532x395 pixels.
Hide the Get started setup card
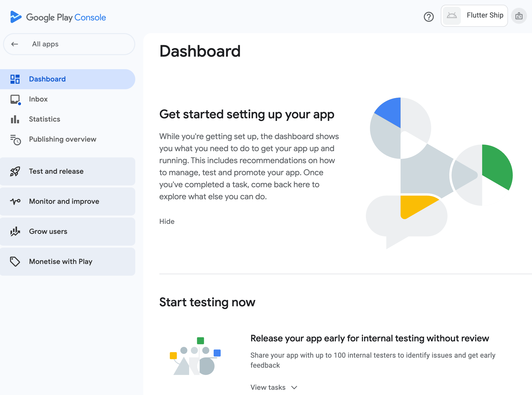167,221
